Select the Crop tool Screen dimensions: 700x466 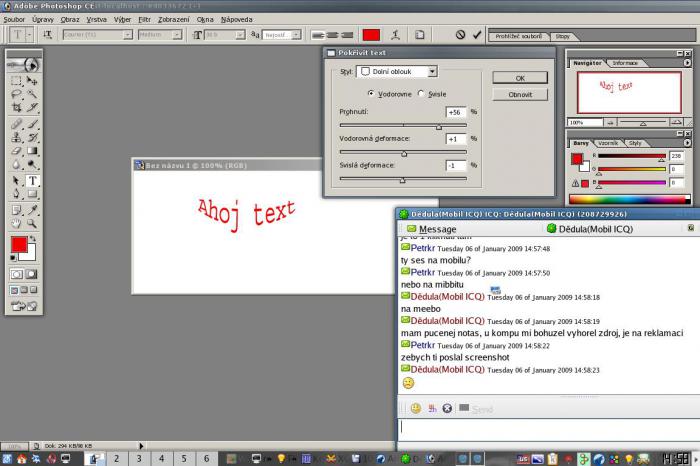point(17,108)
